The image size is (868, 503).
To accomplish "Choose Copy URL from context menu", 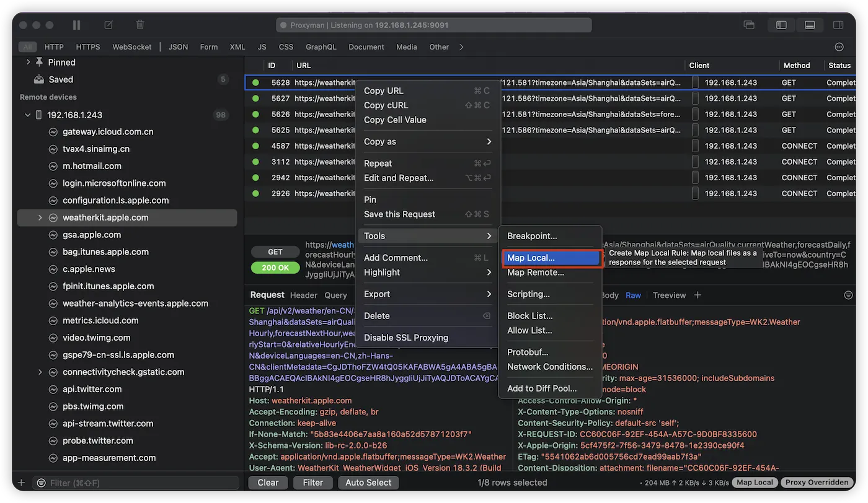I will click(x=428, y=91).
